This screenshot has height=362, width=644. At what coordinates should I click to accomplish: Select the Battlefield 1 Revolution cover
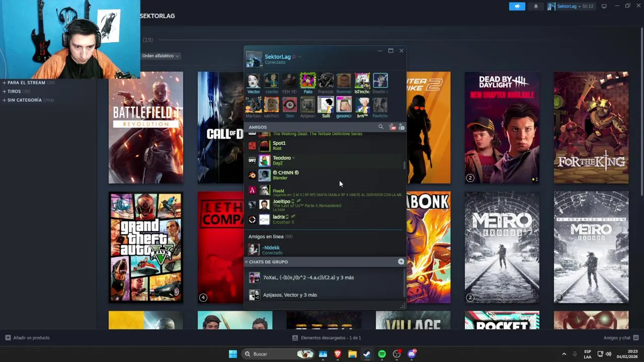(146, 128)
